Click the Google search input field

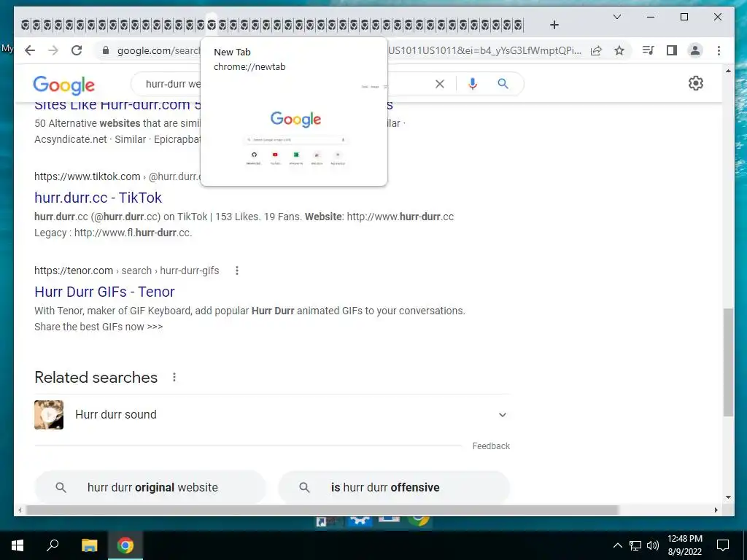(173, 84)
